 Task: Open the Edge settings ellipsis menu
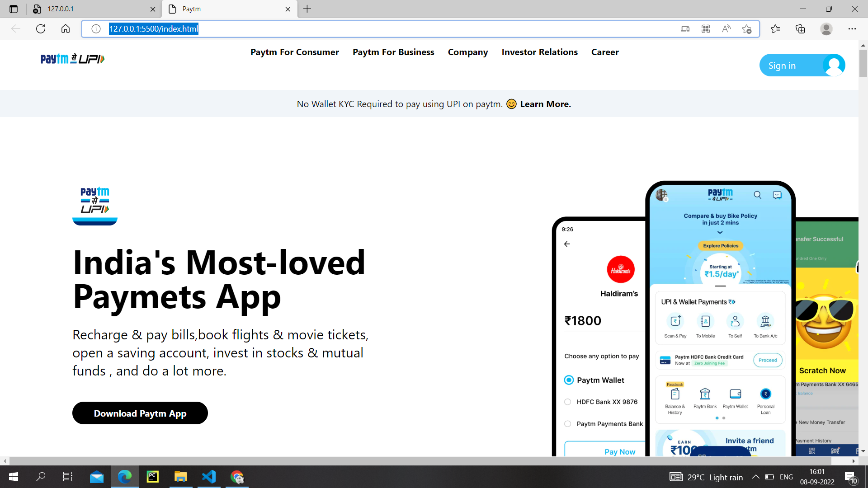853,28
